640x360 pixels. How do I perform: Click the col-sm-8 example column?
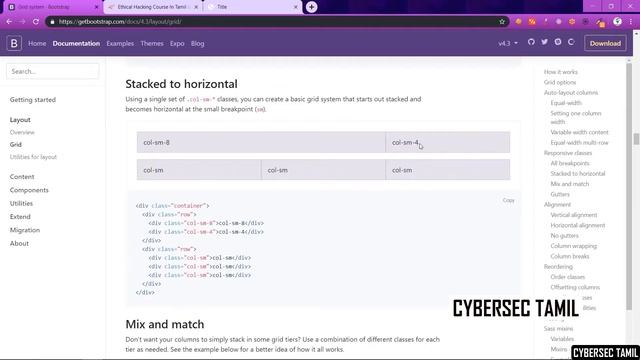click(x=261, y=142)
